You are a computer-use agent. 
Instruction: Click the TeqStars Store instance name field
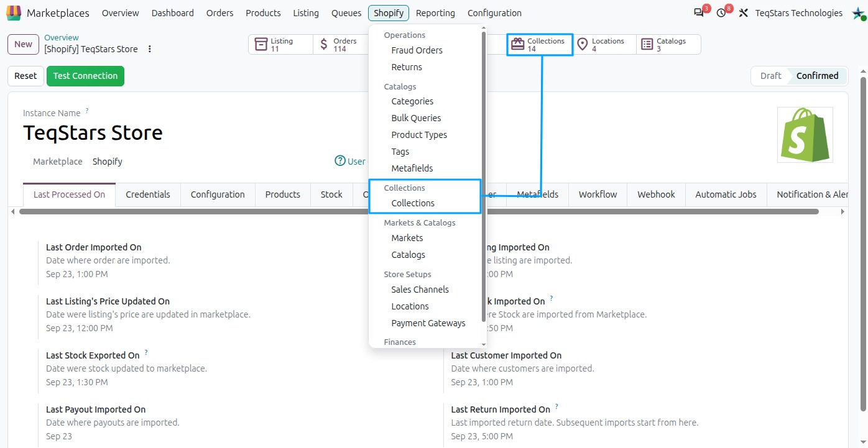93,133
